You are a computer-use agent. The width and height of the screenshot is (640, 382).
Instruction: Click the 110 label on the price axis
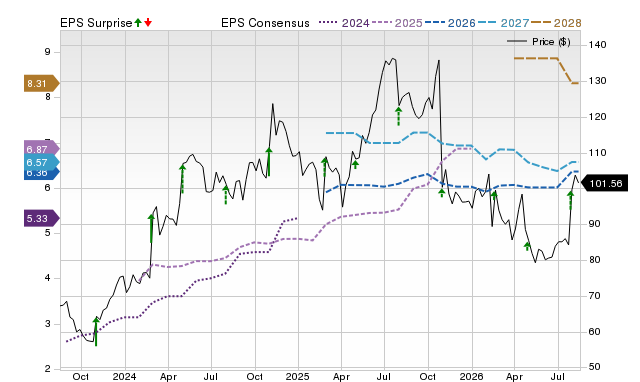click(x=598, y=153)
